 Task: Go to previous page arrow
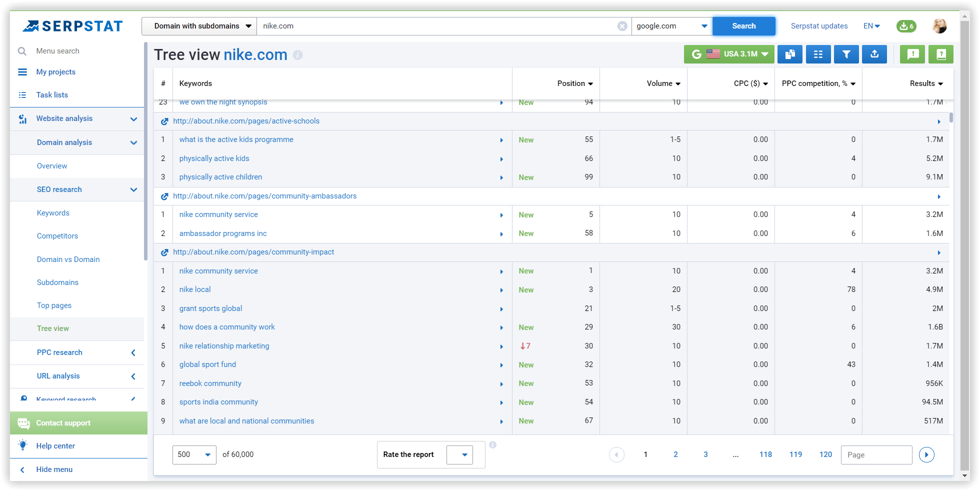pos(616,454)
